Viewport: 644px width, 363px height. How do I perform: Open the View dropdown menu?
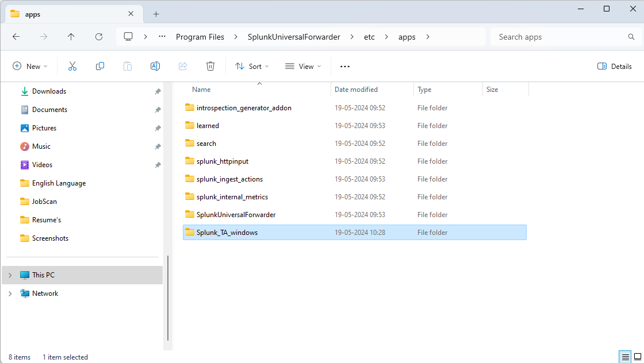(303, 67)
